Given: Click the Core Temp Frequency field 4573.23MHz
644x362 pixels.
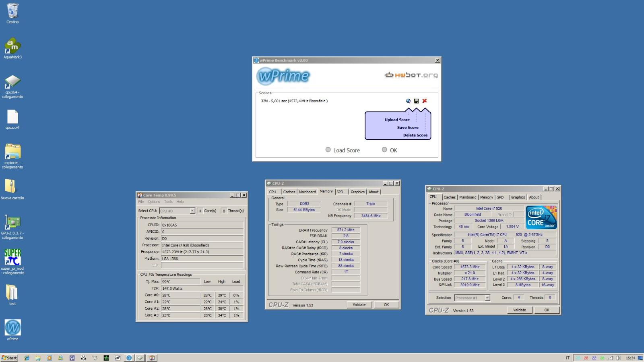Looking at the screenshot, I should click(x=202, y=252).
